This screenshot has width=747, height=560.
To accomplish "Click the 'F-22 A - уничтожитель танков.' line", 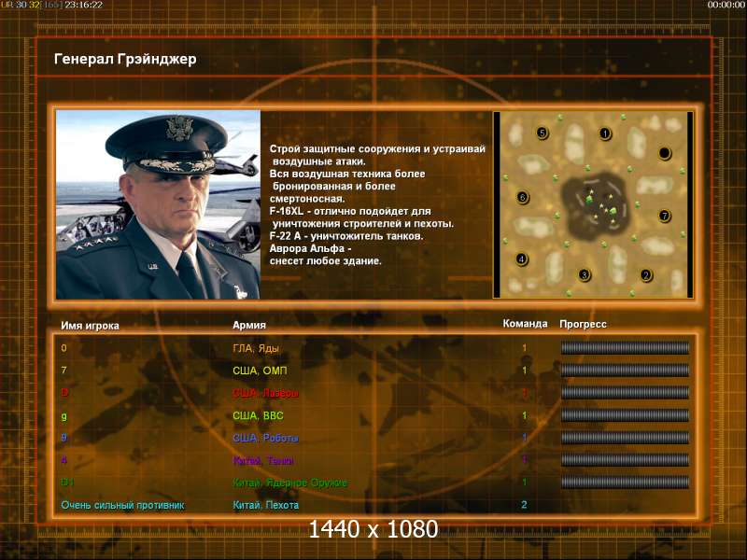I will click(345, 236).
